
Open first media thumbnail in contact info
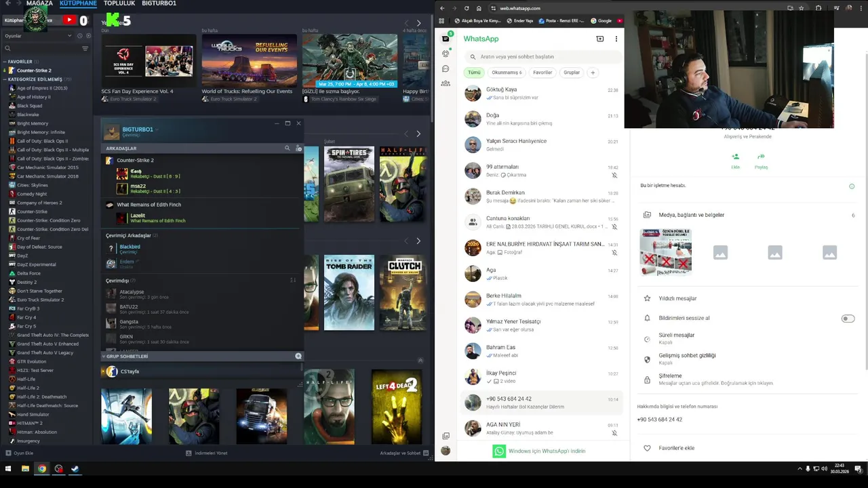[665, 252]
